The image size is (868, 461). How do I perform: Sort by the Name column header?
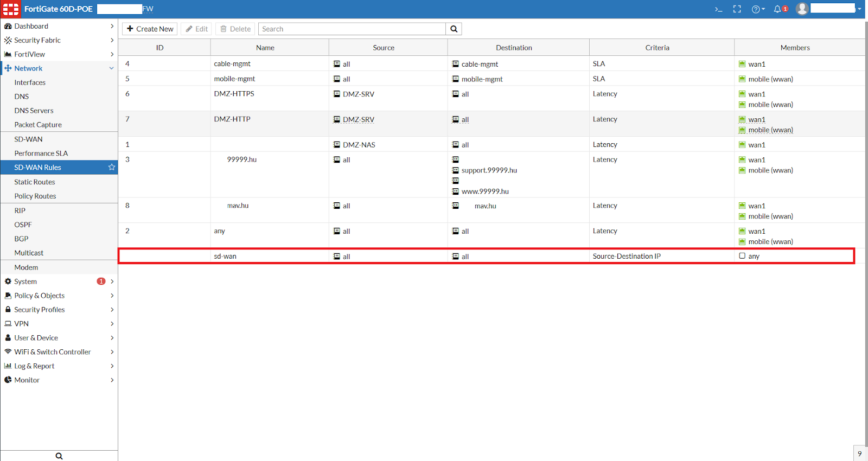(x=269, y=48)
